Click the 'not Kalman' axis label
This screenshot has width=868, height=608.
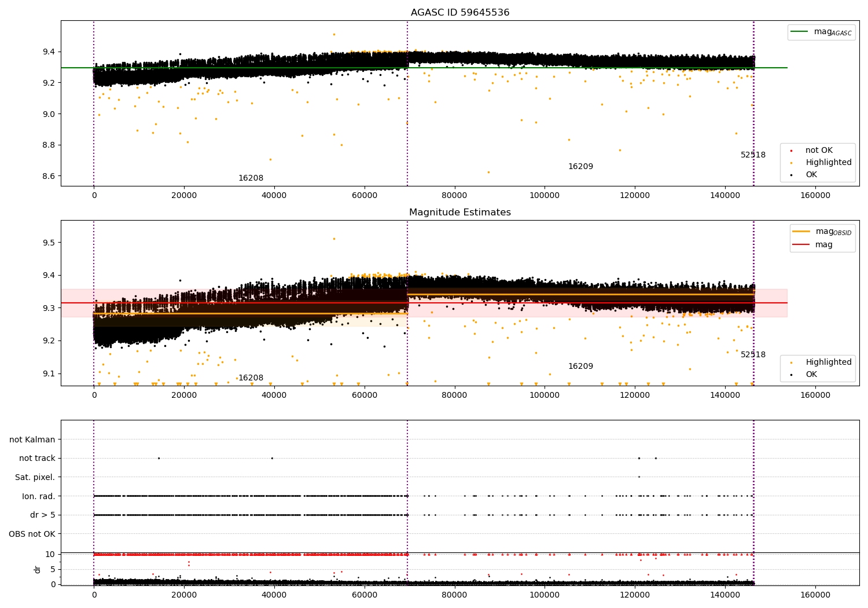pos(32,439)
